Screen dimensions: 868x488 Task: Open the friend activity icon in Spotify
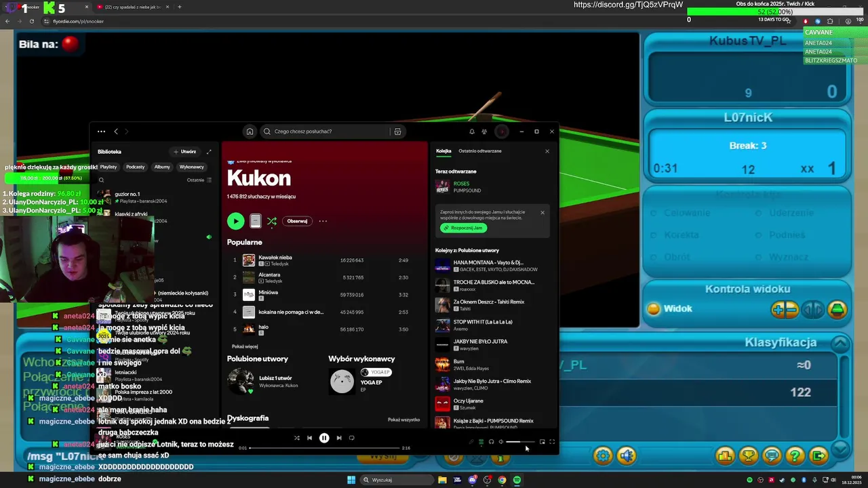pyautogui.click(x=484, y=131)
